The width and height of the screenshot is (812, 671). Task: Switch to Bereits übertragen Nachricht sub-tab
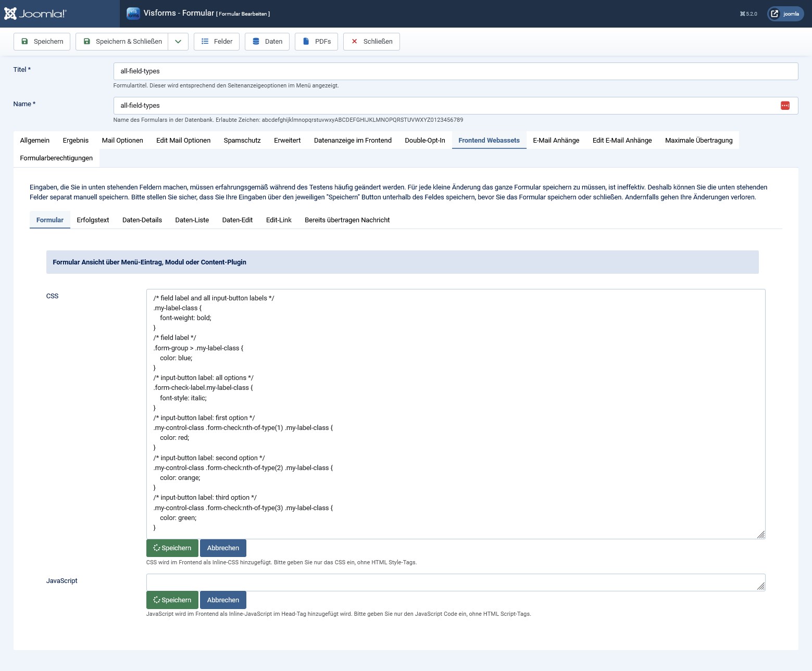[x=347, y=220]
